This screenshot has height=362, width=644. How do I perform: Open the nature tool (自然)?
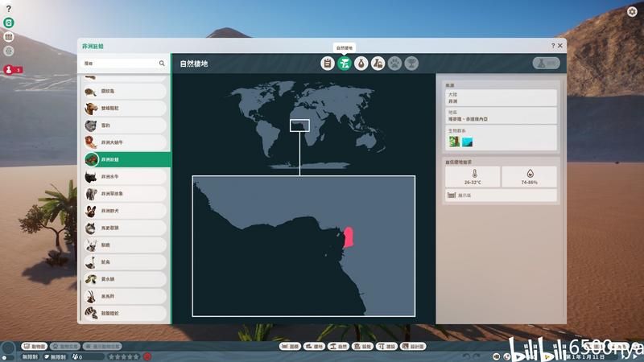(338, 347)
